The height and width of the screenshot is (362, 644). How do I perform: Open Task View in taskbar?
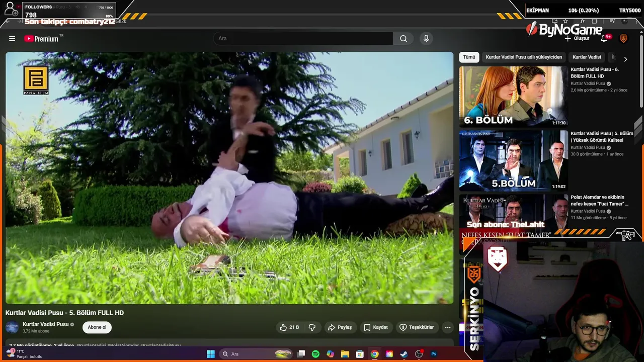click(x=301, y=354)
